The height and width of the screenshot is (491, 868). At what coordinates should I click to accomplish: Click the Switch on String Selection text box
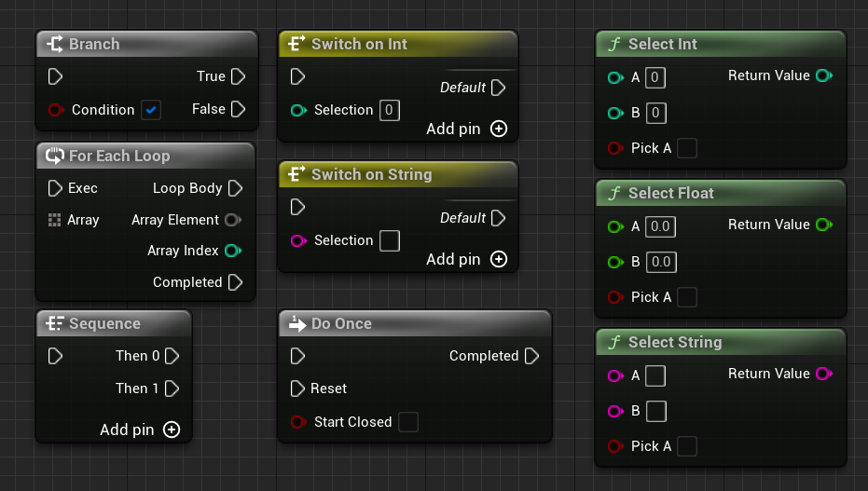(x=390, y=240)
